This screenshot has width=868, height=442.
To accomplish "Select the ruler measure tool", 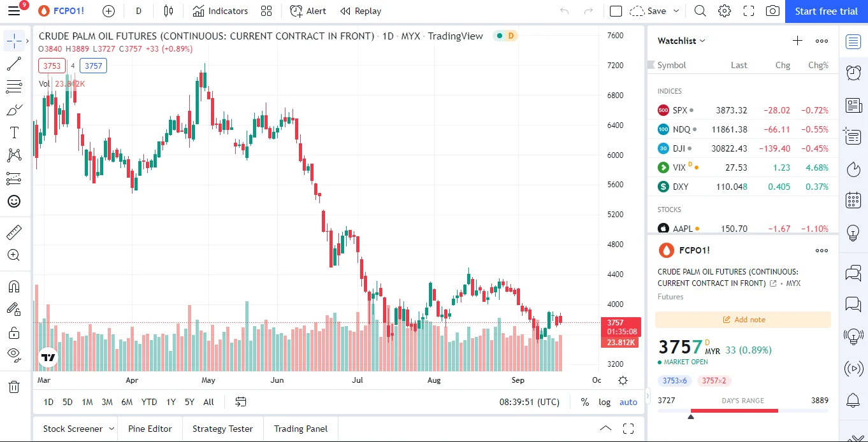I will pyautogui.click(x=14, y=232).
